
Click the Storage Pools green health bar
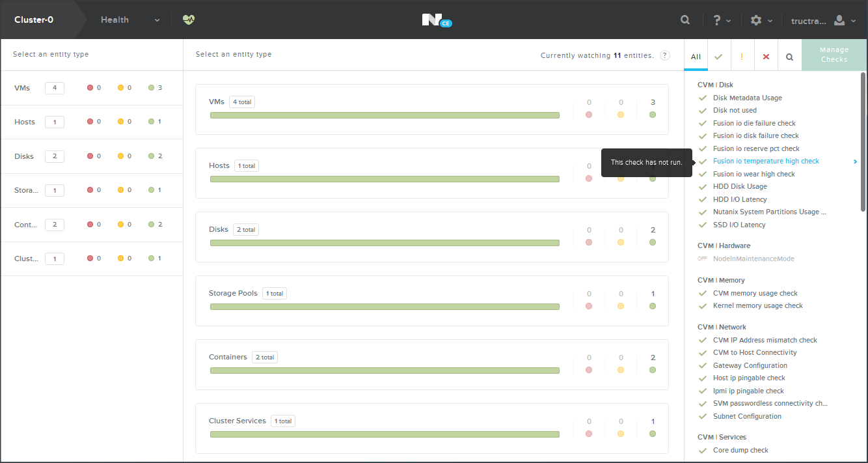(385, 307)
